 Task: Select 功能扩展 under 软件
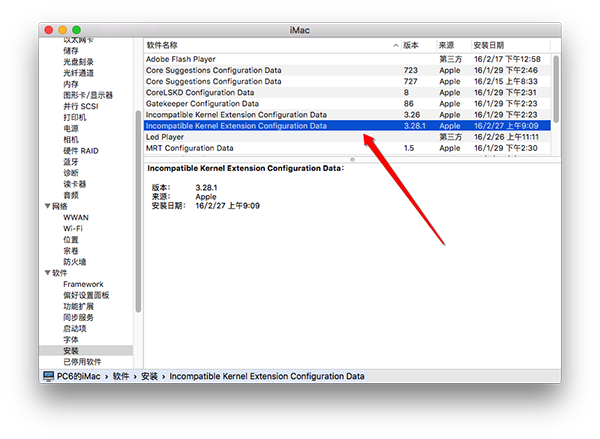[78, 306]
